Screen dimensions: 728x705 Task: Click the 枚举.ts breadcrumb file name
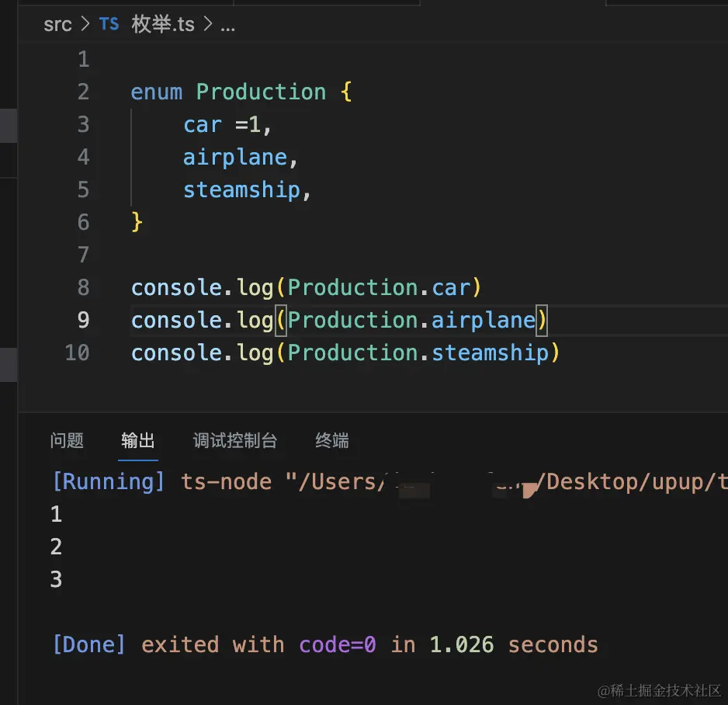[162, 24]
